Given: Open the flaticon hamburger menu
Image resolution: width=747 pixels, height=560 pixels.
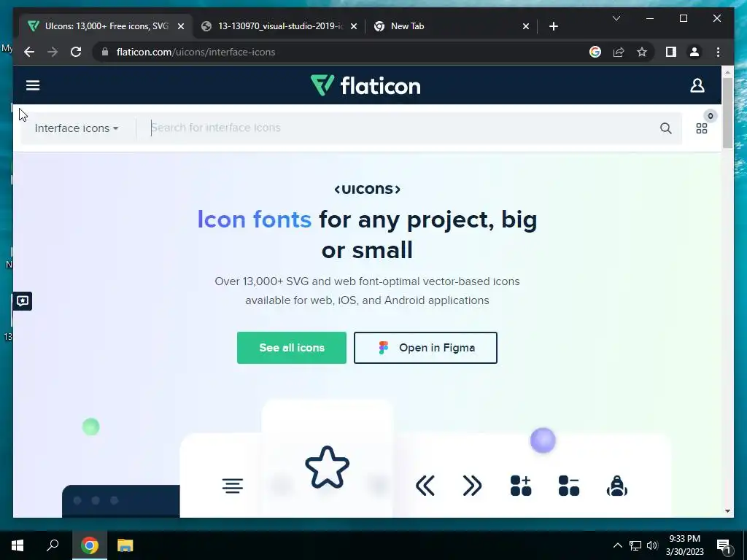Looking at the screenshot, I should pos(33,85).
